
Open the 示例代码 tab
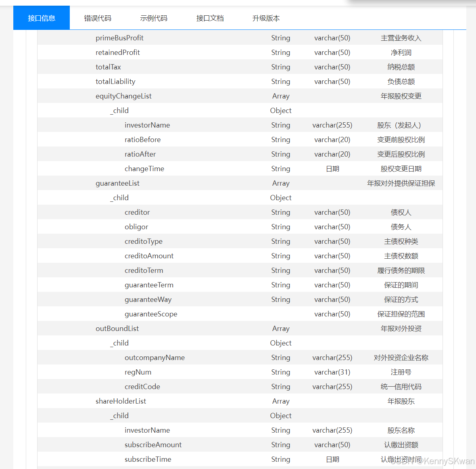tap(154, 18)
